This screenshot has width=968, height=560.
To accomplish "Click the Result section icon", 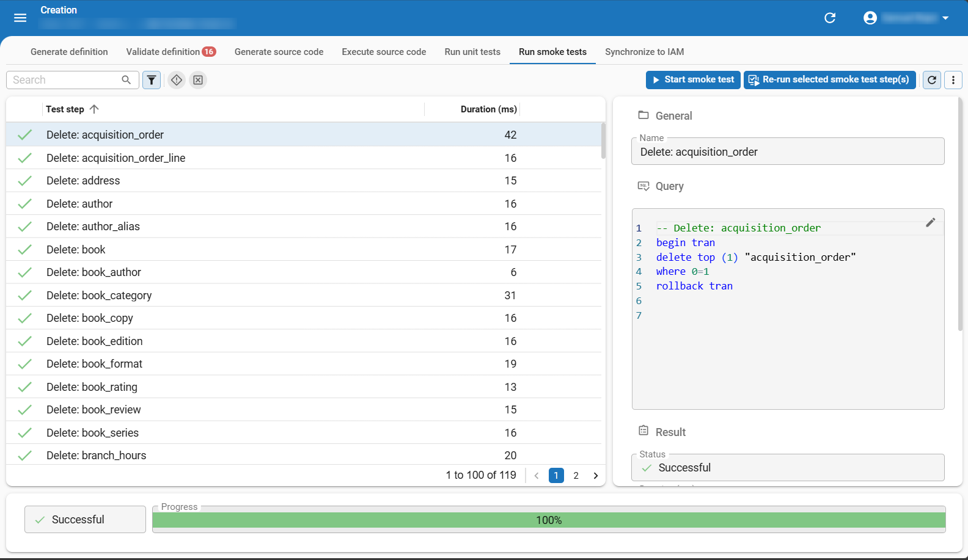I will tap(643, 431).
